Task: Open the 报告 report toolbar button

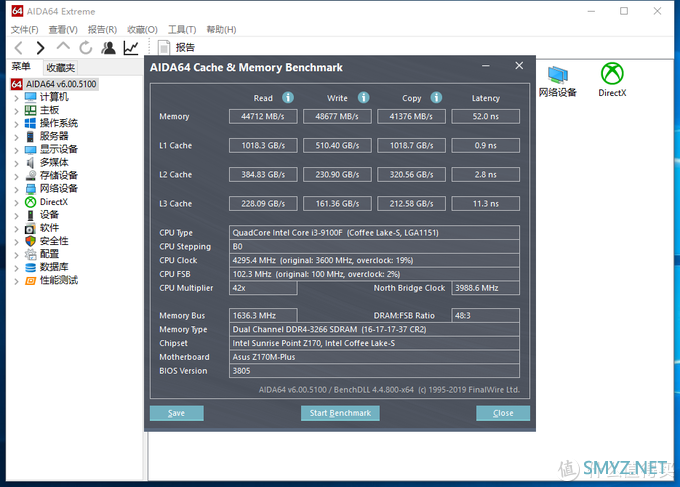Action: click(177, 48)
